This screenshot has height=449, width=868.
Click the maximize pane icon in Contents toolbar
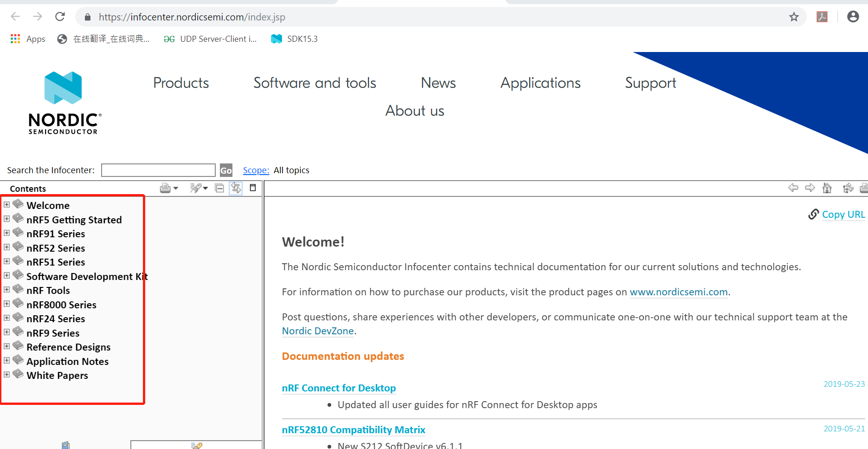253,188
